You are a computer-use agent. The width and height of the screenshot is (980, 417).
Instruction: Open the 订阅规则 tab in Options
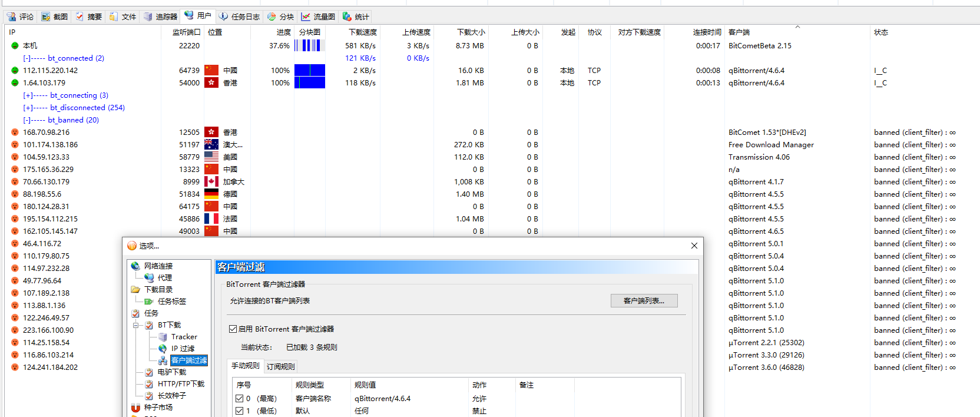click(281, 366)
